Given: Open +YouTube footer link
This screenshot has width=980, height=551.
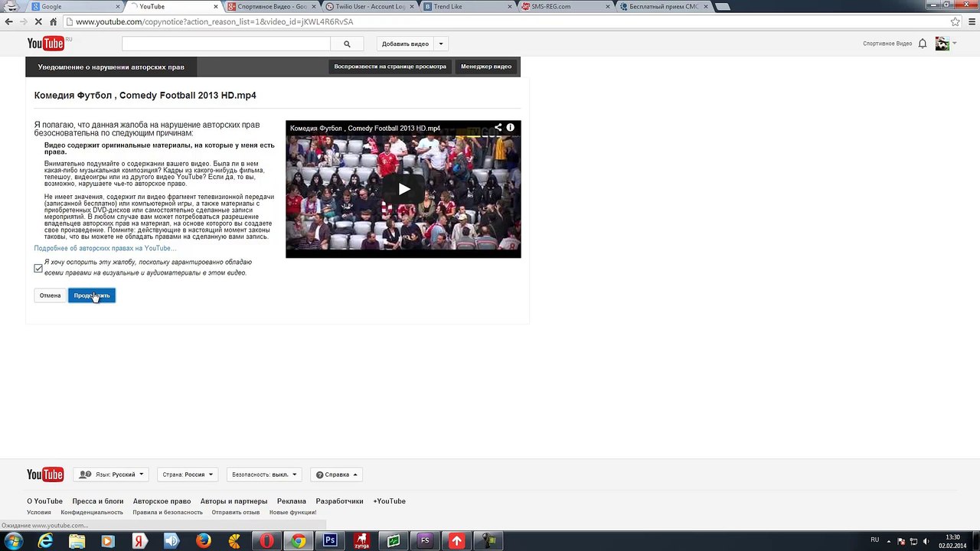Looking at the screenshot, I should (x=389, y=501).
